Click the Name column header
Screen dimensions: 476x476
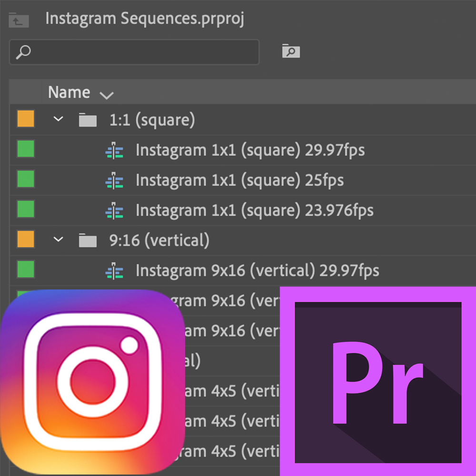pos(69,92)
